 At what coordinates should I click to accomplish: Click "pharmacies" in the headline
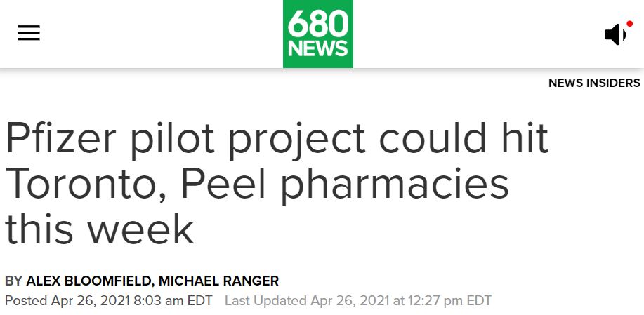pyautogui.click(x=391, y=185)
